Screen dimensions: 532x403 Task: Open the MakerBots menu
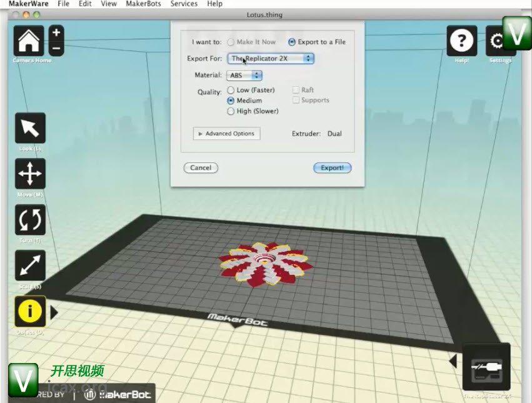[x=144, y=4]
